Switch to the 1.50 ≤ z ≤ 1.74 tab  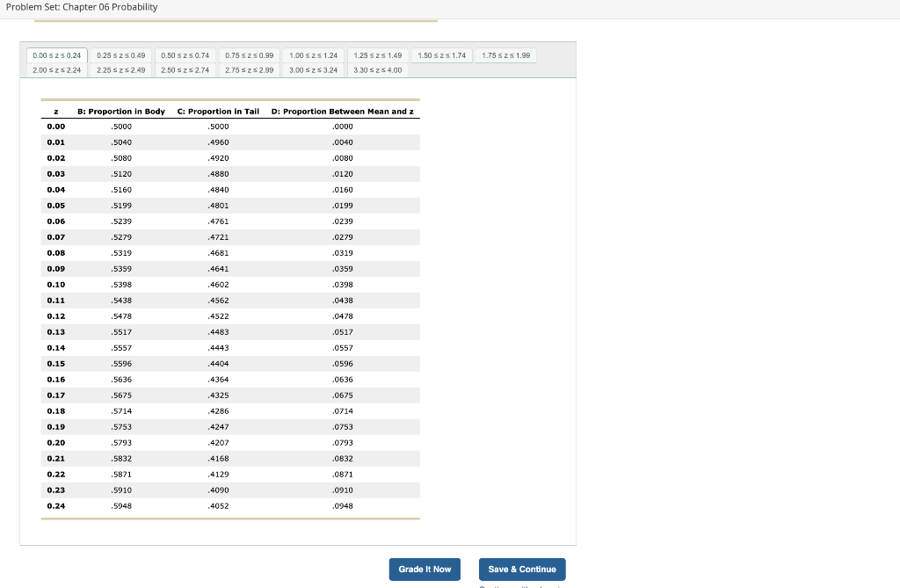[x=441, y=54]
